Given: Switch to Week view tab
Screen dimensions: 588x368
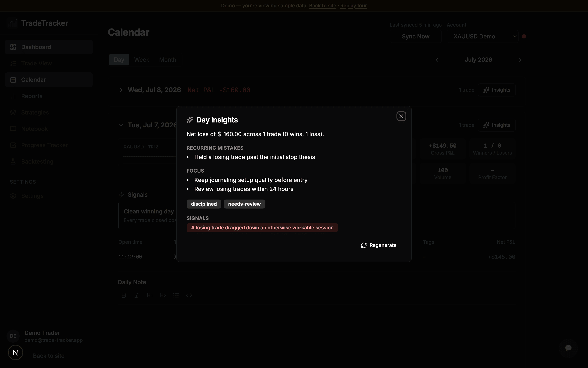Looking at the screenshot, I should 142,60.
